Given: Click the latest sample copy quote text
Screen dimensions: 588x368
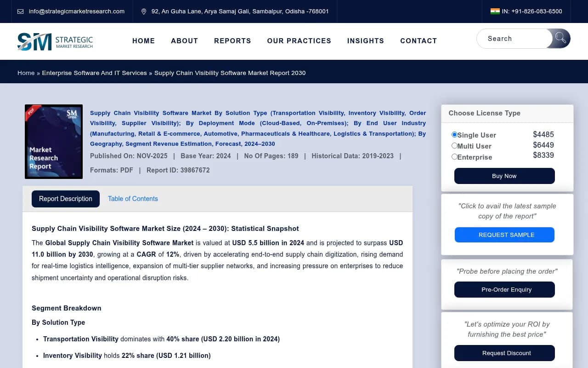Looking at the screenshot, I should coord(507,211).
